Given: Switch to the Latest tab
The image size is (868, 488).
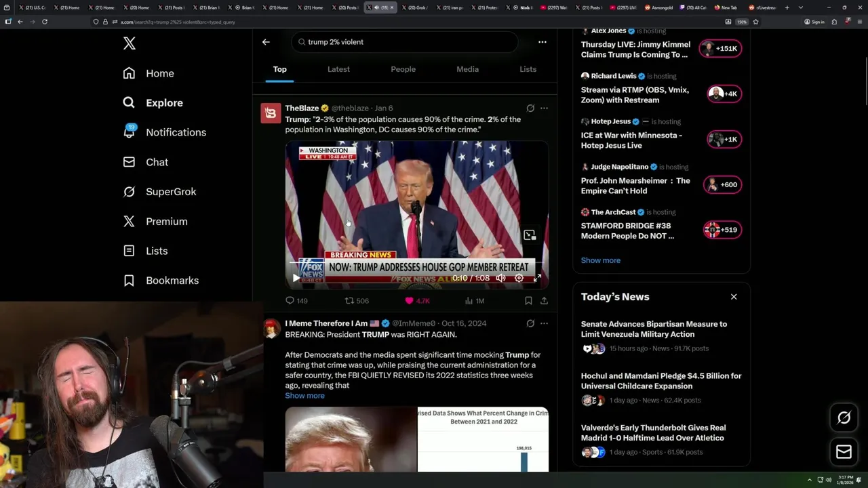Looking at the screenshot, I should (x=338, y=69).
